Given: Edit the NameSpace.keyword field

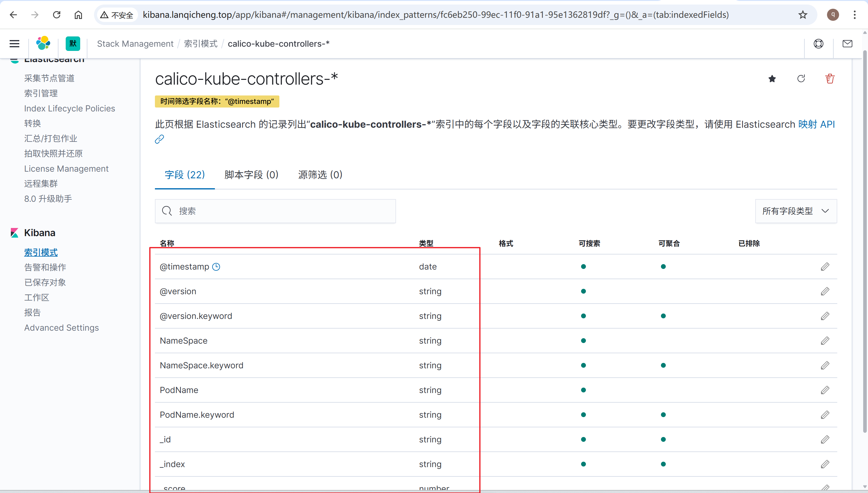Looking at the screenshot, I should 825,366.
